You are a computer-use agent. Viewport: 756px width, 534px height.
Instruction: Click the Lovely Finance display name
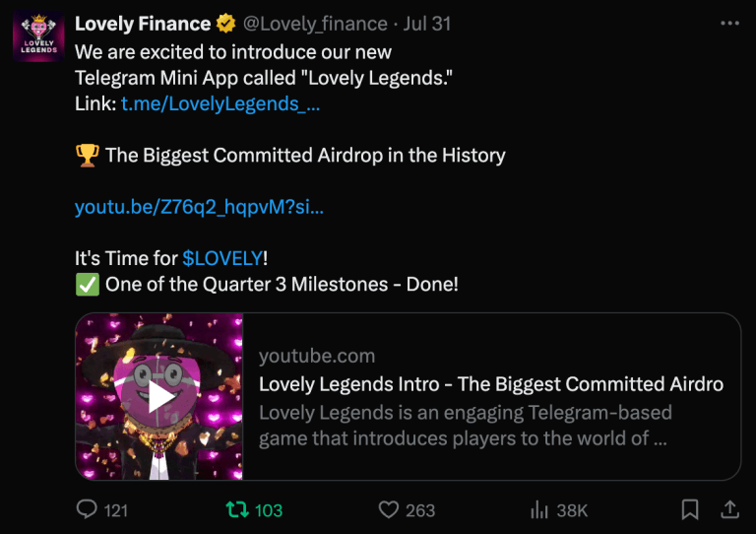click(143, 24)
